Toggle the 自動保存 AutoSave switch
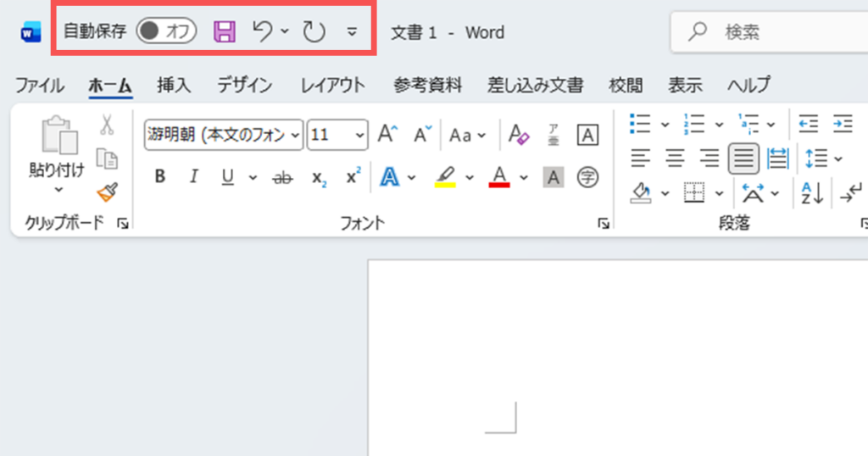868x456 pixels. coord(166,31)
